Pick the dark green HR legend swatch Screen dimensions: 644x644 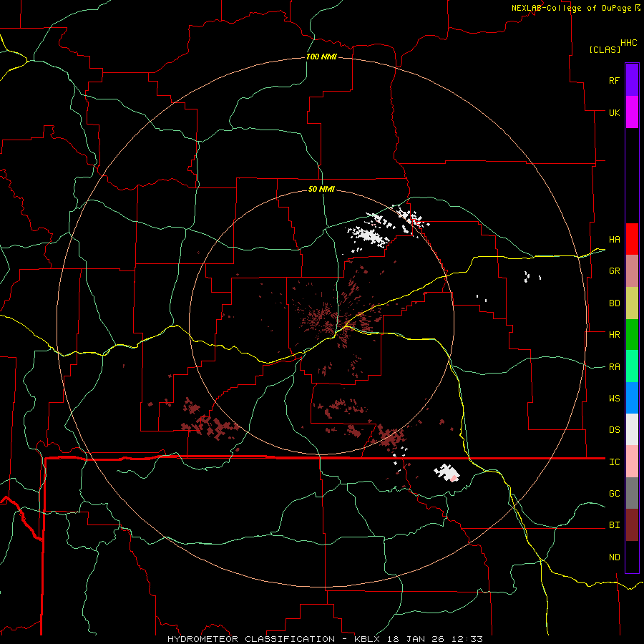click(632, 334)
